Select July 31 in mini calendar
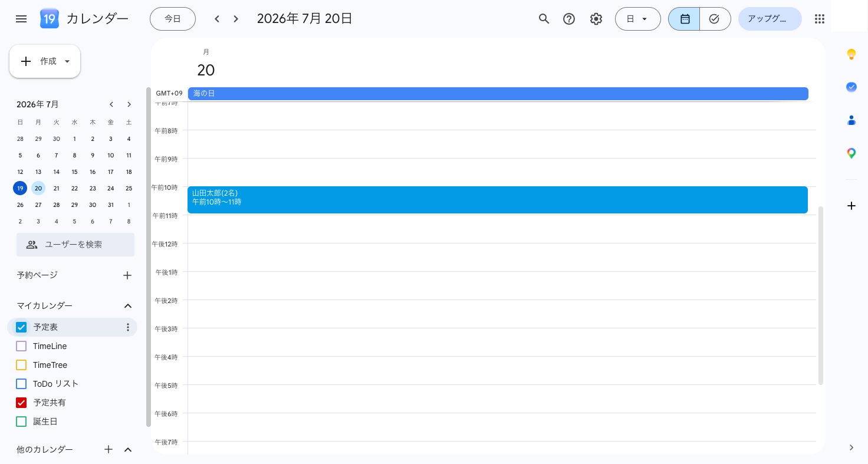 [110, 205]
